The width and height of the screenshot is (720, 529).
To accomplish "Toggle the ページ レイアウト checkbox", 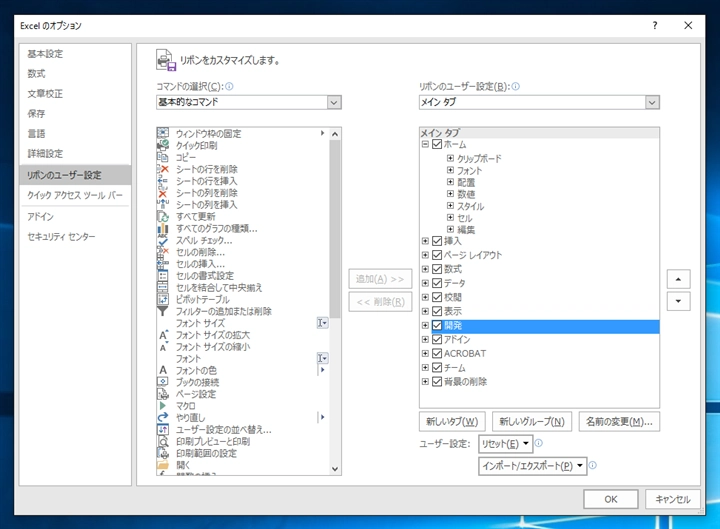I will [x=437, y=255].
